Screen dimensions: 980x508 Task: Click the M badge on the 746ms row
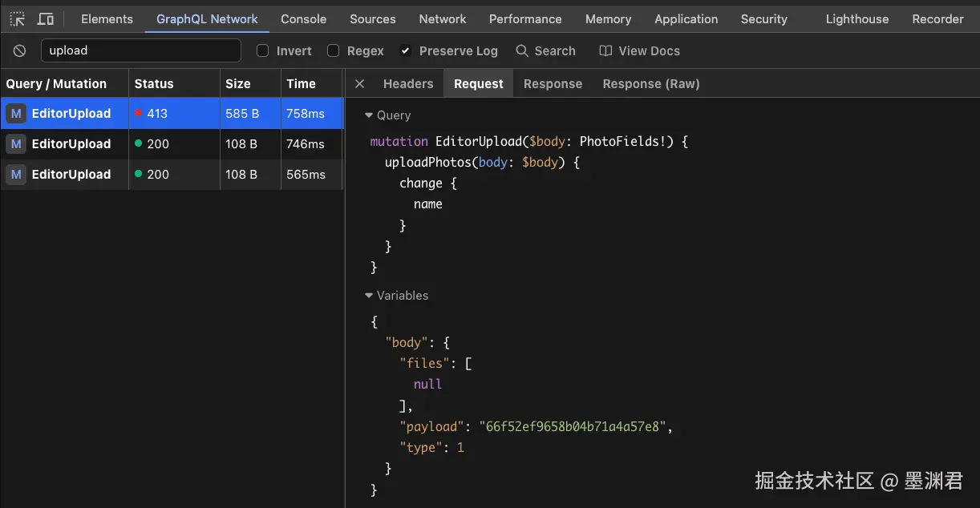click(x=16, y=144)
